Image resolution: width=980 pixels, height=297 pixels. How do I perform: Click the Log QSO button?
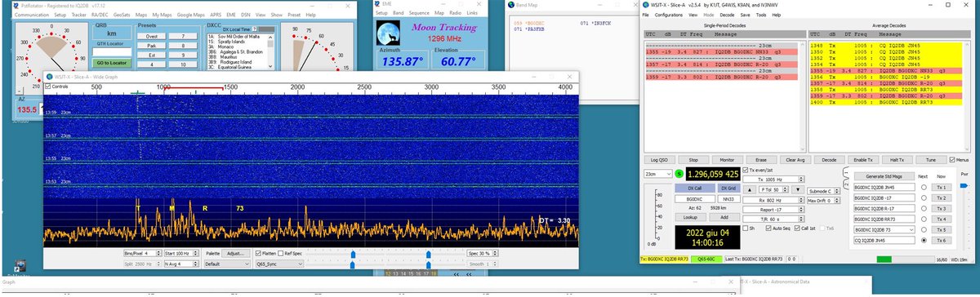(659, 160)
